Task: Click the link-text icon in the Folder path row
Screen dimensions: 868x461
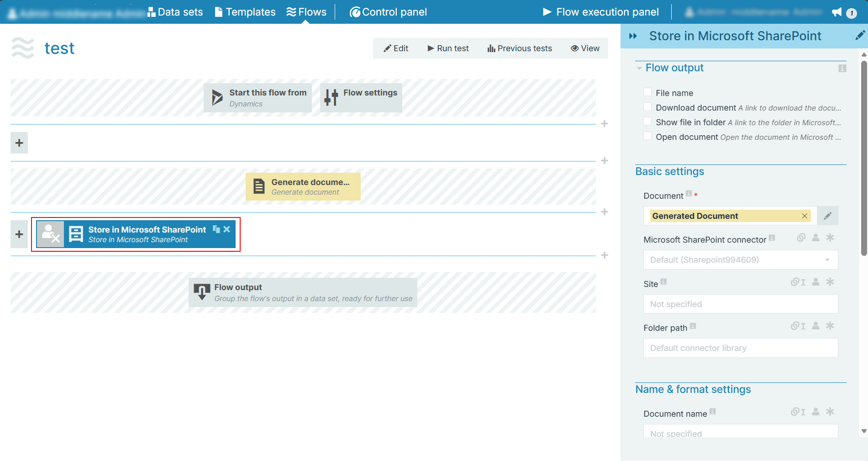Action: pyautogui.click(x=798, y=326)
